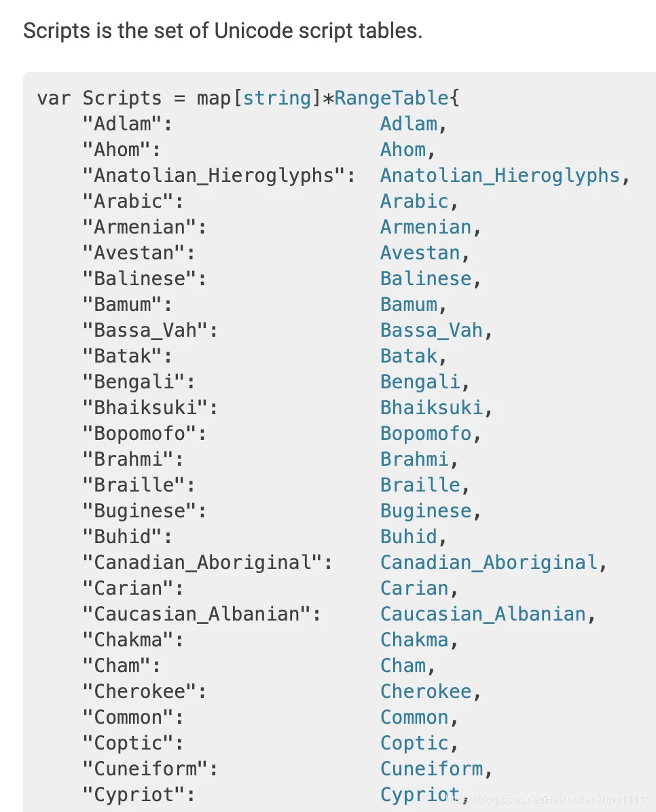The width and height of the screenshot is (656, 812).
Task: Select the Bopomofo link
Action: 426,434
